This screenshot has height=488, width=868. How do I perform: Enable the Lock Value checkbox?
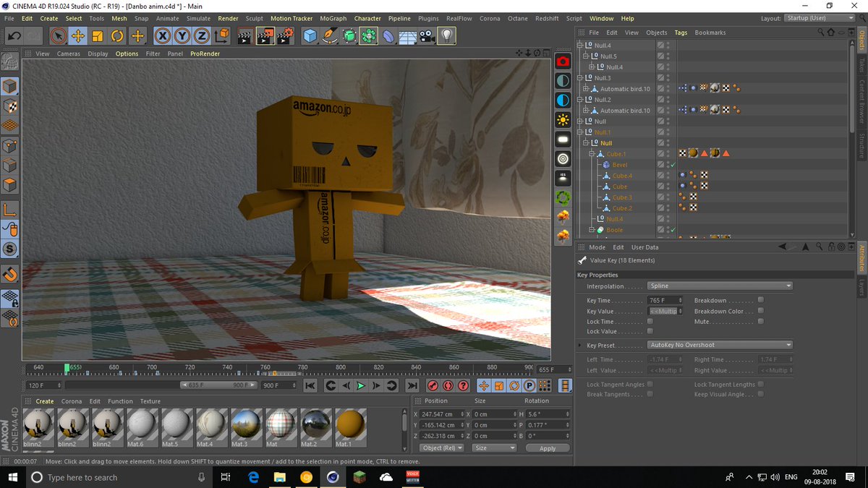click(650, 331)
